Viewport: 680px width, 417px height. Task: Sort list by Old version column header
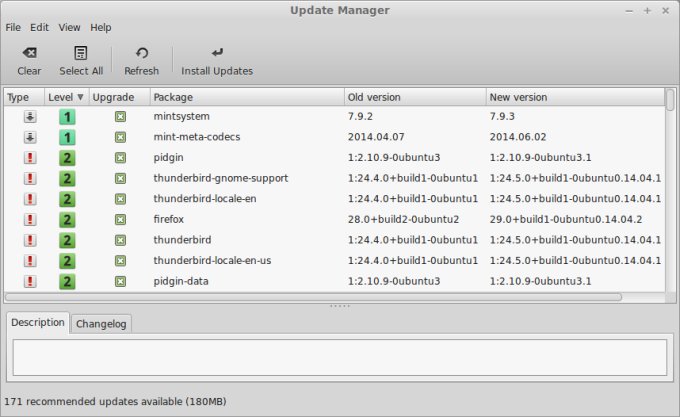pyautogui.click(x=415, y=97)
